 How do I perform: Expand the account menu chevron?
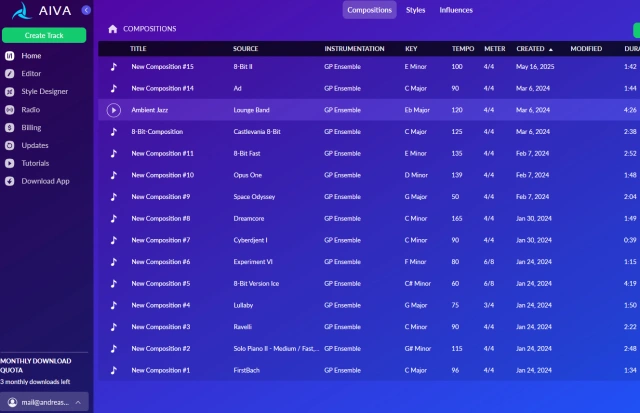click(78, 402)
